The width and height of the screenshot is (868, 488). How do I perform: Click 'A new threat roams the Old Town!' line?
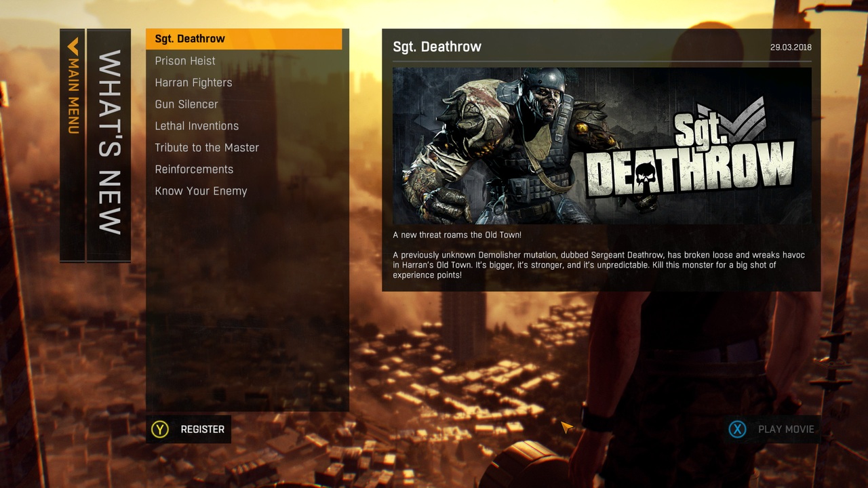click(457, 235)
